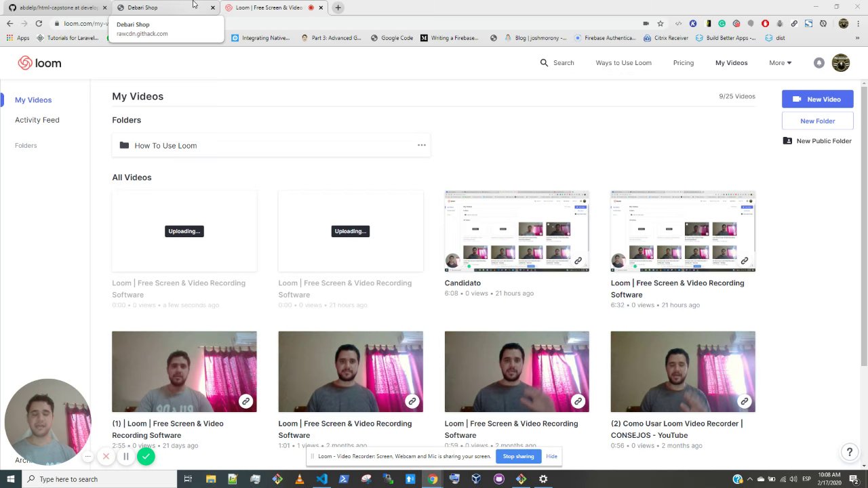Finish recording with the green checkmark
This screenshot has width=868, height=488.
(x=146, y=457)
